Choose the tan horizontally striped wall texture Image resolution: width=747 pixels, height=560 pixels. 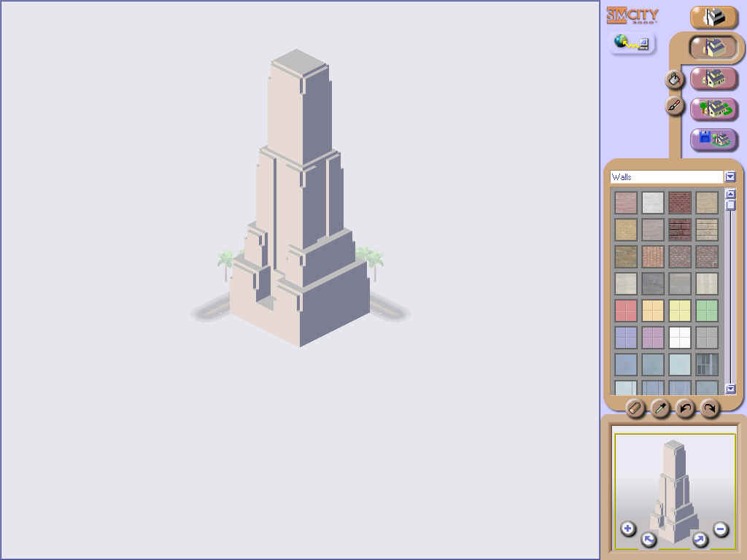(x=706, y=230)
